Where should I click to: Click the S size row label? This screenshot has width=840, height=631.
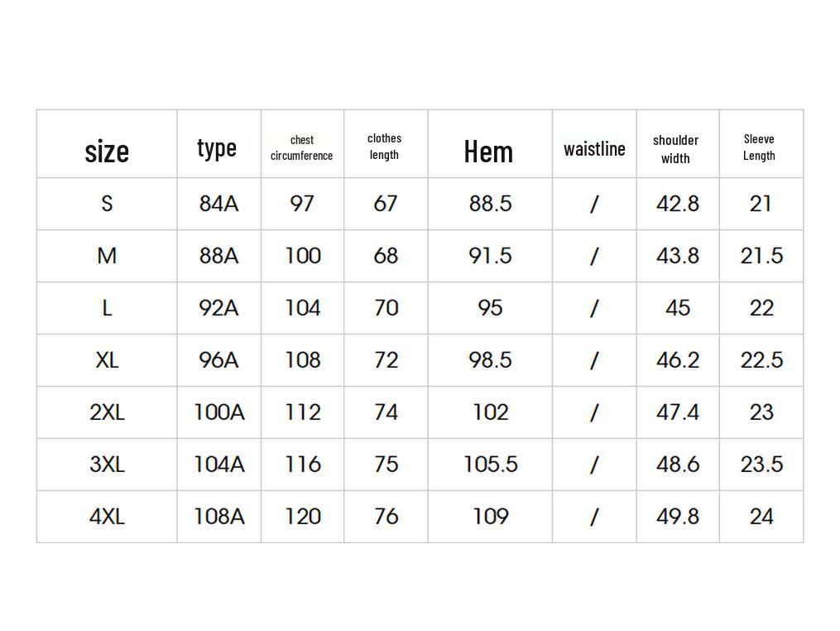[x=107, y=204]
